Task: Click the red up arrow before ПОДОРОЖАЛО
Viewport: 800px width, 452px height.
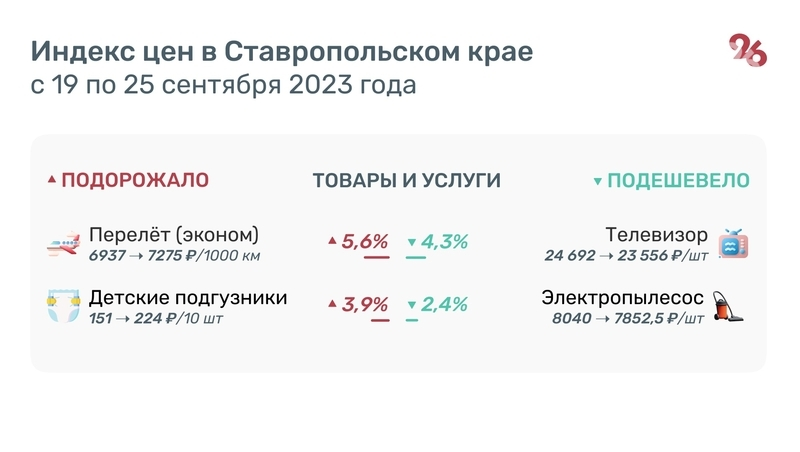Action: 52,181
